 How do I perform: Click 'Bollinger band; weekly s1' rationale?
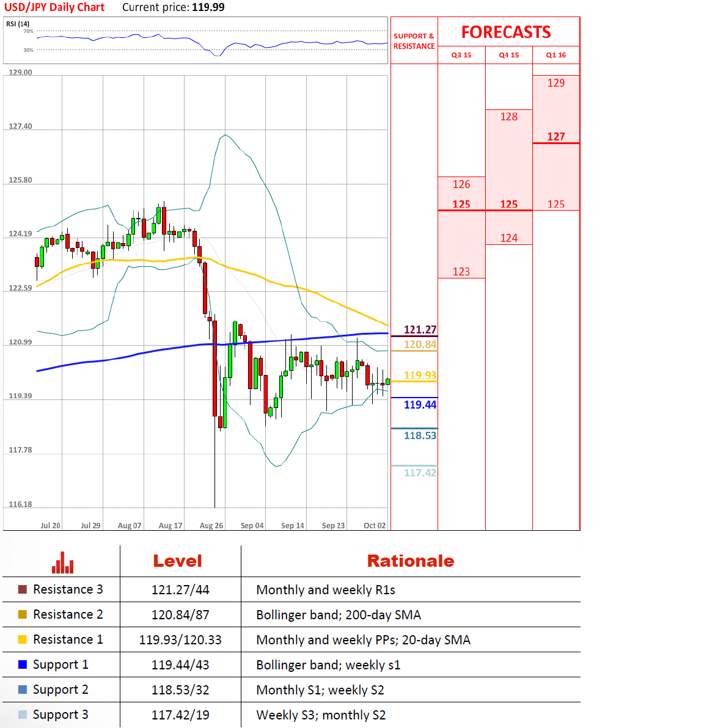(x=329, y=665)
